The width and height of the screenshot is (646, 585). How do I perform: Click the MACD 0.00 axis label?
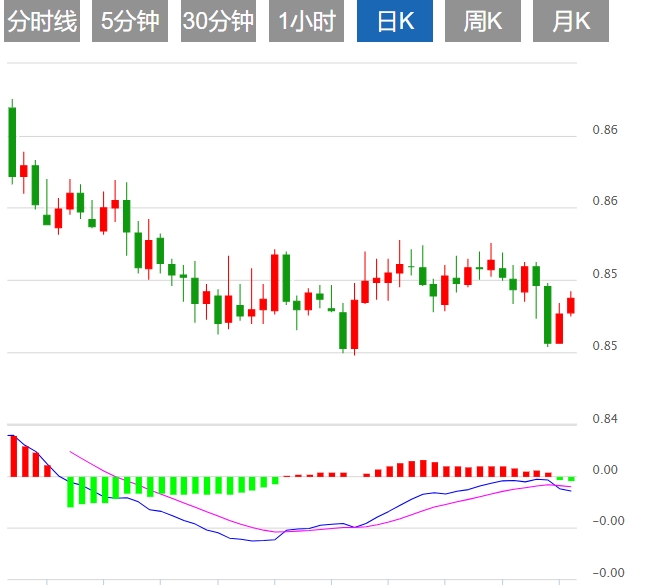(605, 470)
